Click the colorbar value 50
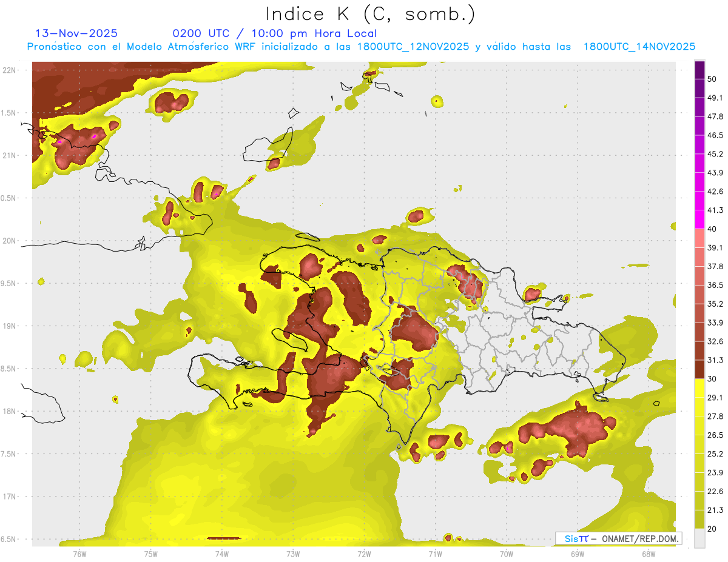The image size is (728, 562). tap(712, 79)
